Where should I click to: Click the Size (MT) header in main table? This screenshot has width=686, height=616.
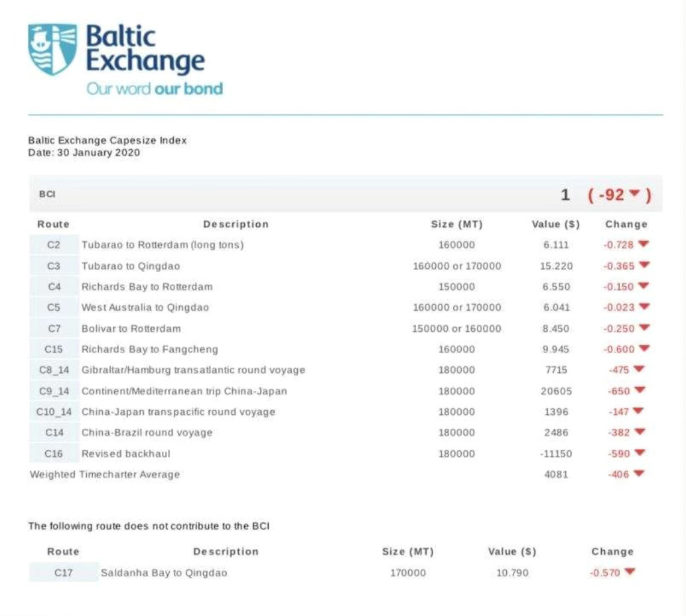click(456, 224)
